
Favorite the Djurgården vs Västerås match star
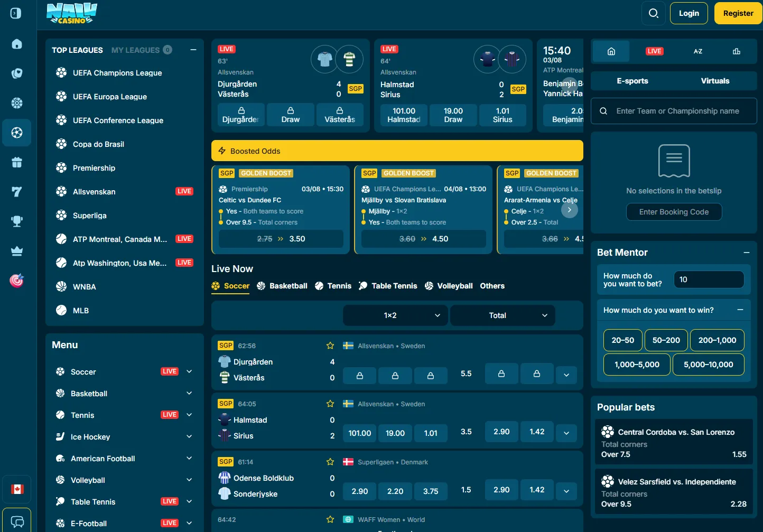point(330,346)
